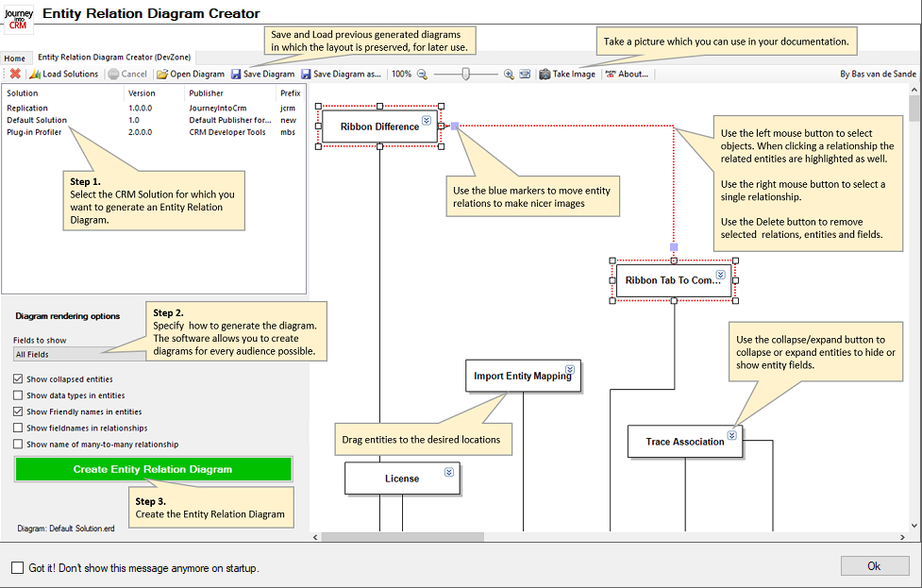Click the Prefix column header
The height and width of the screenshot is (588, 922).
tap(291, 92)
